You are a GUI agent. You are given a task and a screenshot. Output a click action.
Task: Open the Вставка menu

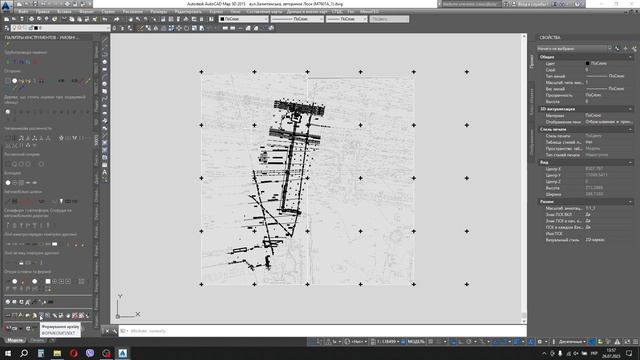64,12
